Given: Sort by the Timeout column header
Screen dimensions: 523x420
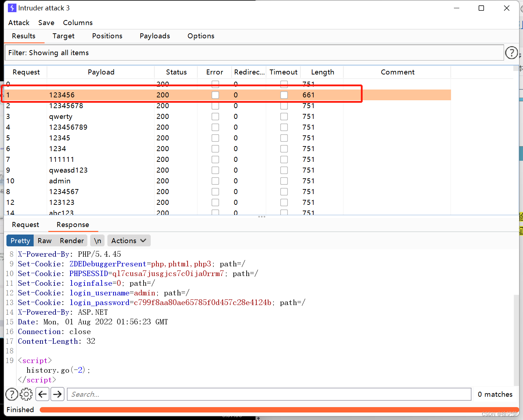Looking at the screenshot, I should click(x=284, y=72).
